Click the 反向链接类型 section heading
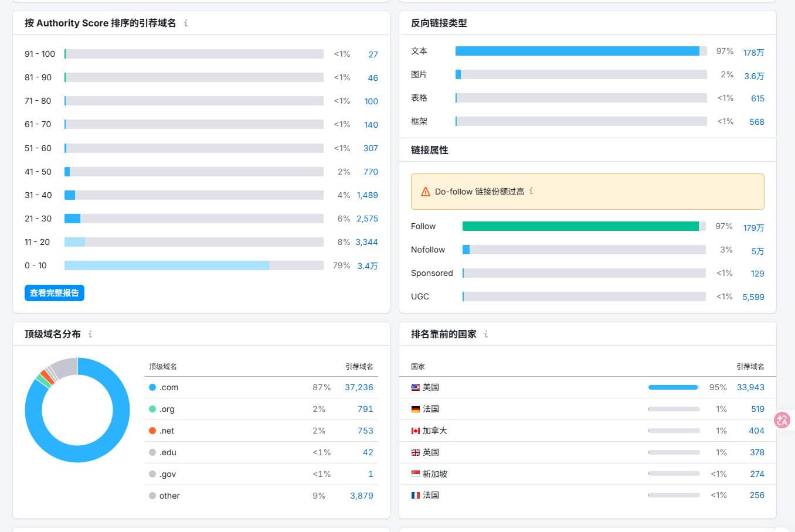This screenshot has height=532, width=795. pyautogui.click(x=439, y=23)
